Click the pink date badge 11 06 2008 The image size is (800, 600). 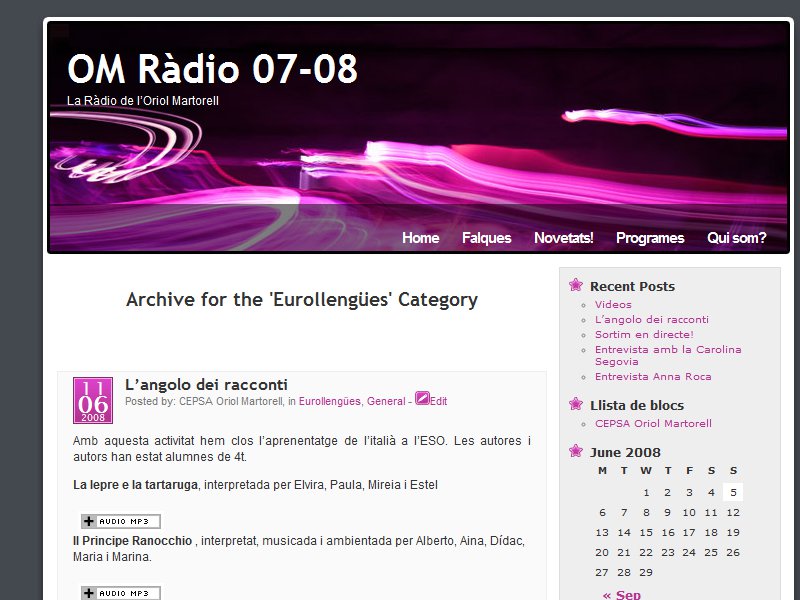coord(93,400)
